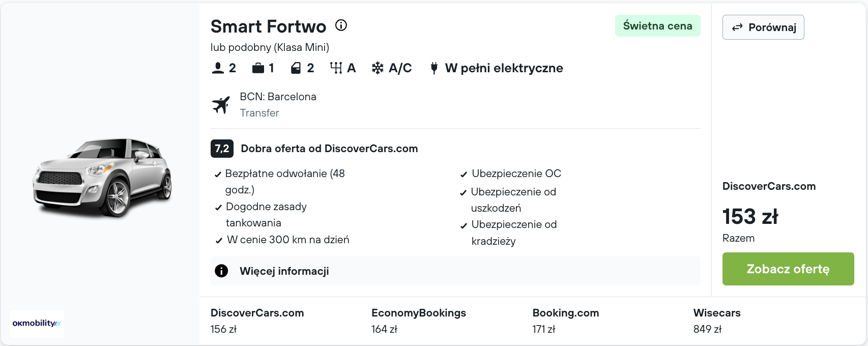Image resolution: width=868 pixels, height=346 pixels.
Task: Click the checkmark next to Ubezpieczenie OC
Action: (464, 175)
